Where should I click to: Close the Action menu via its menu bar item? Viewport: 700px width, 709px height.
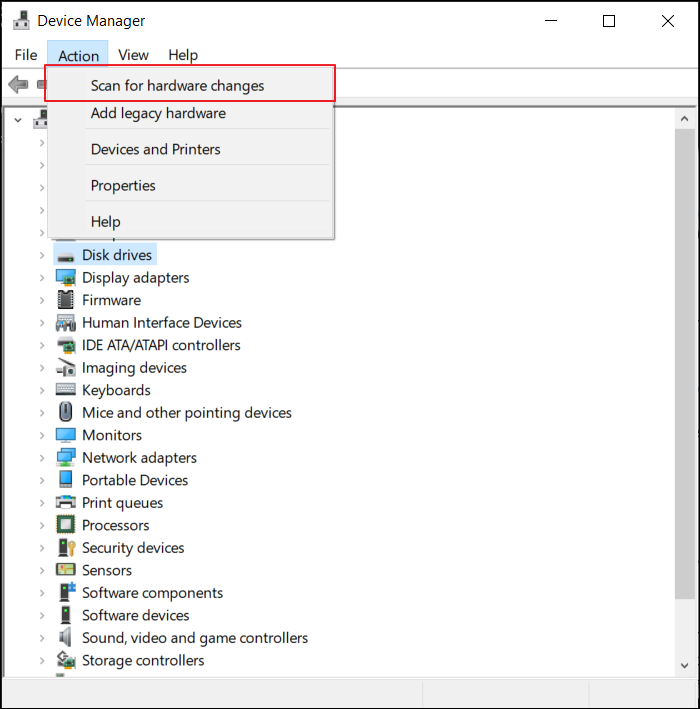point(78,55)
